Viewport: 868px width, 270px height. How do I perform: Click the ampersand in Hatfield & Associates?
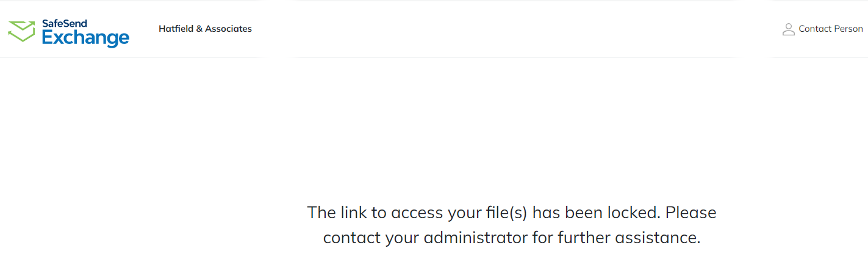coord(199,29)
